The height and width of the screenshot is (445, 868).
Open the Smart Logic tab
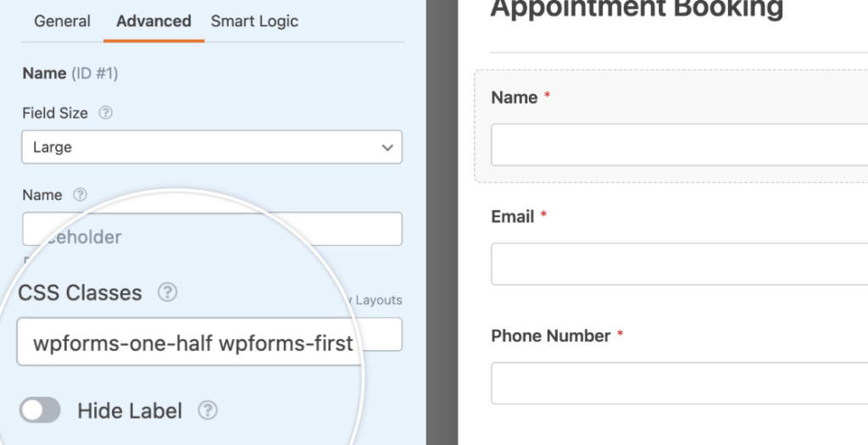click(x=254, y=21)
